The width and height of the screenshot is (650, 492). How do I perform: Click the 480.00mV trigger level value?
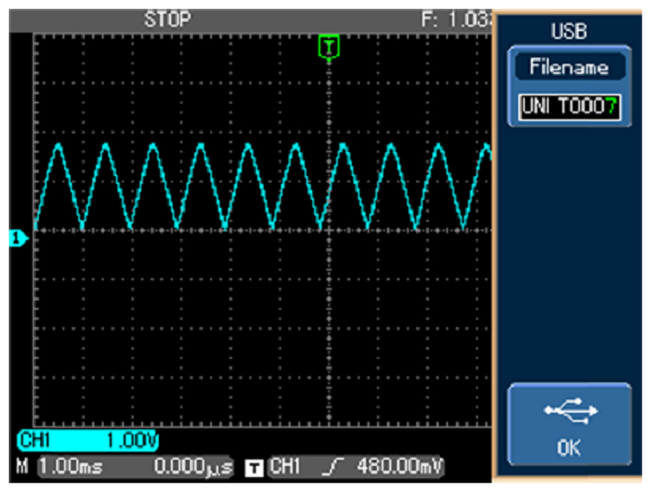[x=395, y=466]
